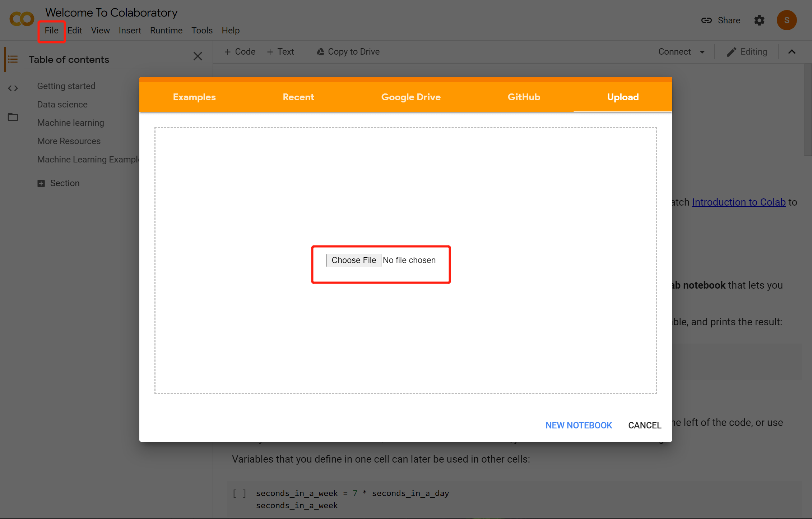The height and width of the screenshot is (519, 812).
Task: Open the code snippets panel
Action: point(13,88)
